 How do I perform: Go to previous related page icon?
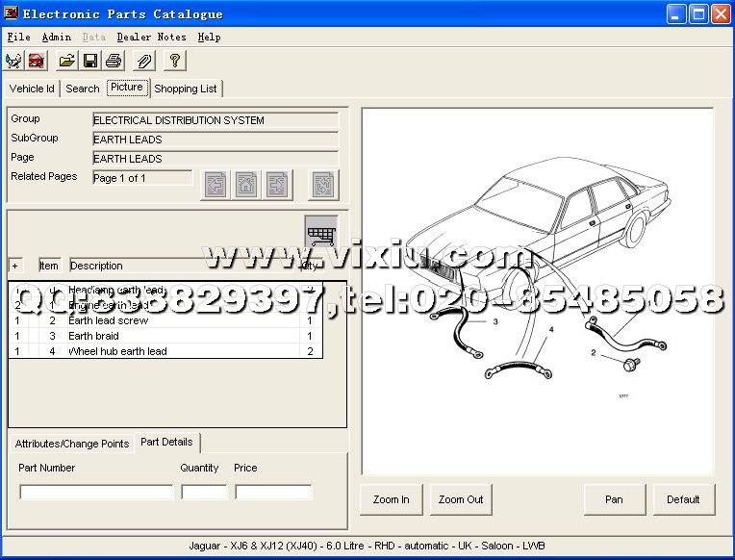click(x=215, y=184)
